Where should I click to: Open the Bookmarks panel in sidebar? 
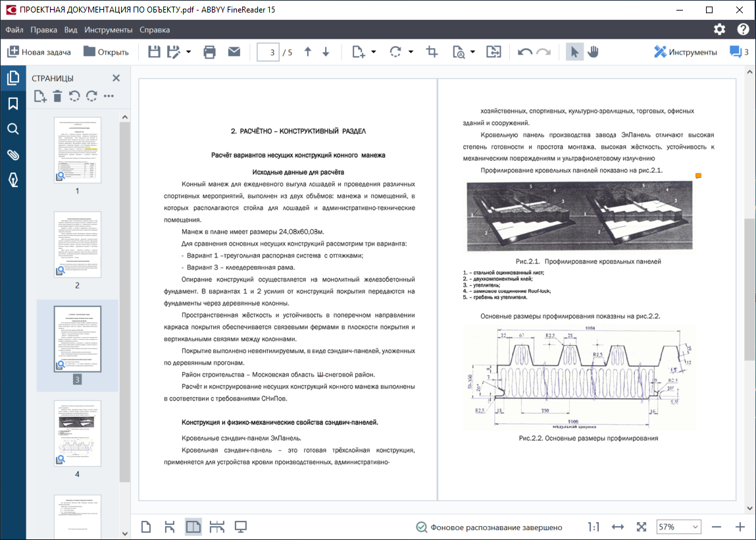click(13, 104)
